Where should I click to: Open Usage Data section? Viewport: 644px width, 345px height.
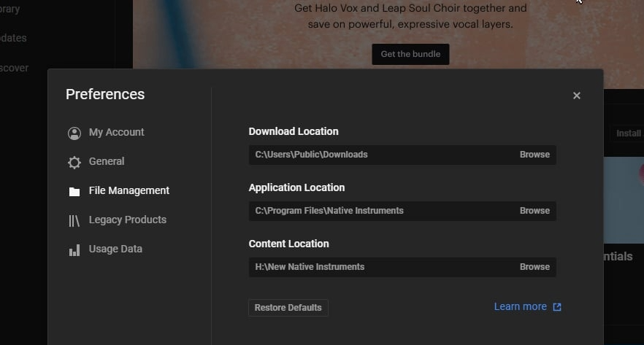115,249
